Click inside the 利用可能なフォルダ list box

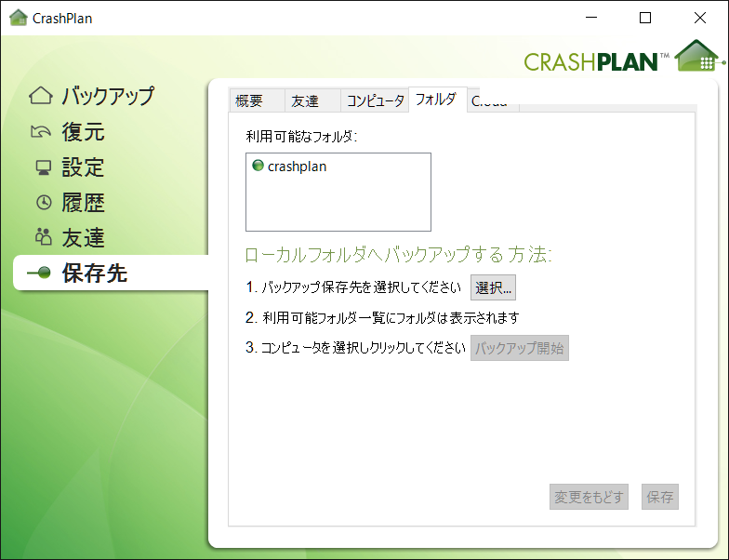pyautogui.click(x=338, y=192)
